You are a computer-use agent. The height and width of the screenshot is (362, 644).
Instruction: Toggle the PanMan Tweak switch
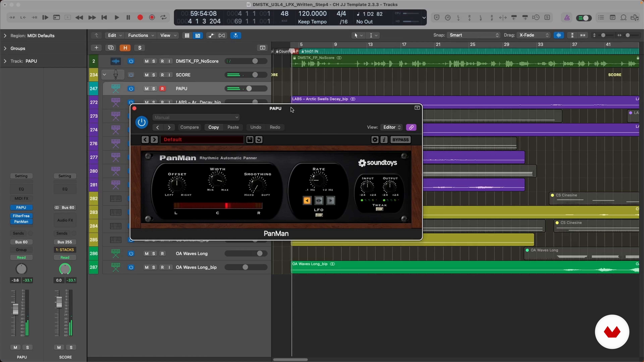tap(379, 209)
